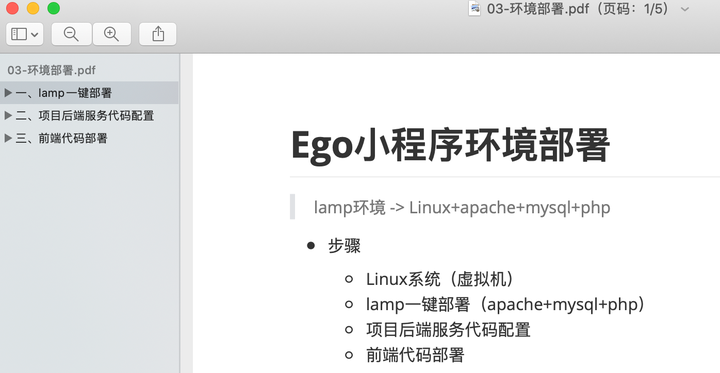Screen dimensions: 720x373
Task: Open the Share menu icon
Action: click(x=158, y=34)
